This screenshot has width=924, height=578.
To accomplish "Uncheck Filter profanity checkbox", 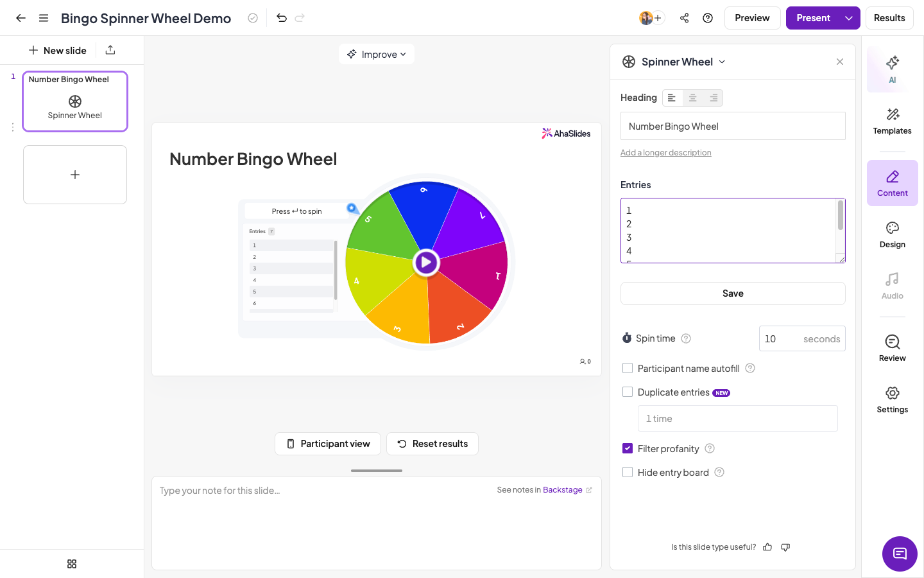I will 628,448.
